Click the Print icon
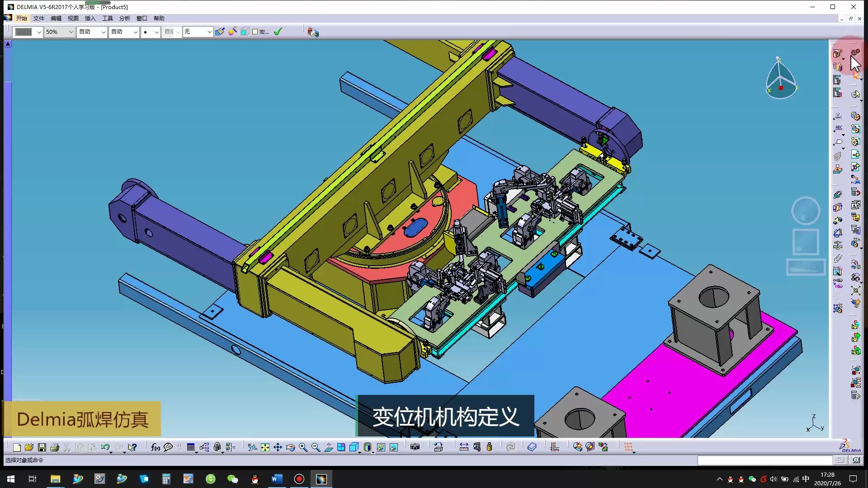The image size is (868, 488). pos(55,447)
